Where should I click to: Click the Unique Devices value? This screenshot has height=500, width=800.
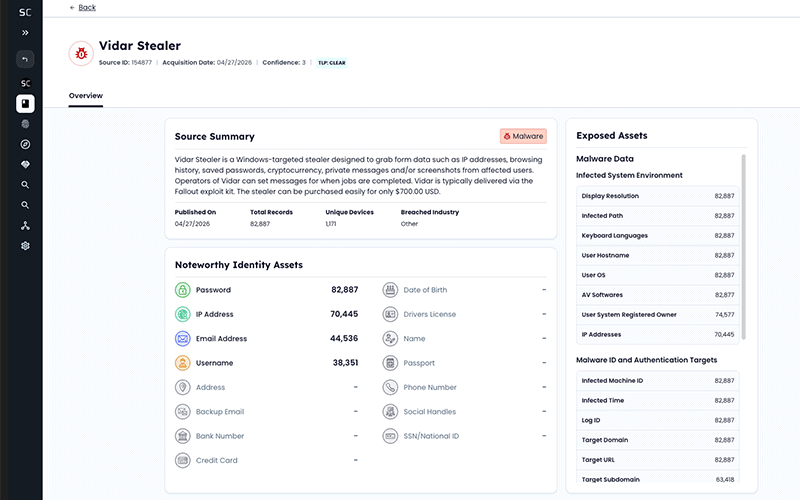point(331,223)
